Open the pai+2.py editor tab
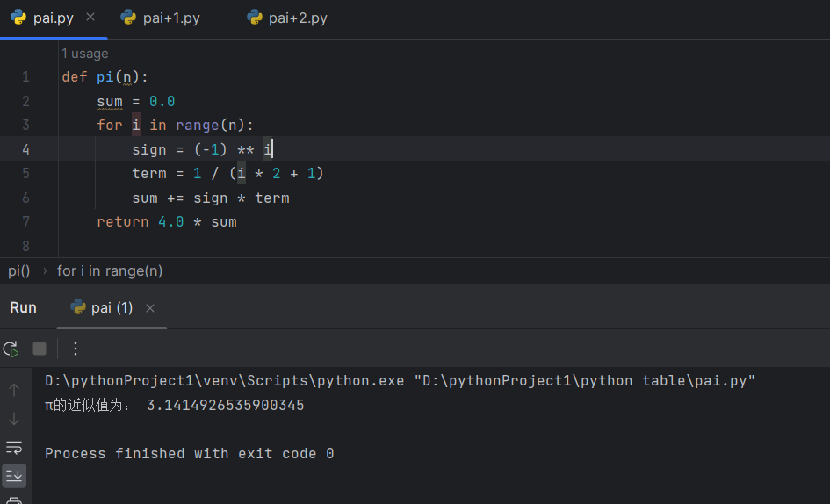 click(x=297, y=18)
